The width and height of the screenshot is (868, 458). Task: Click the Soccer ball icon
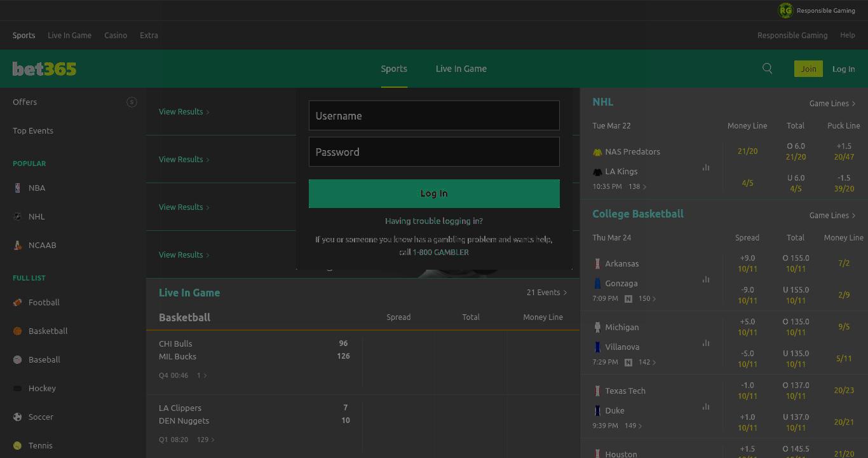tap(17, 417)
